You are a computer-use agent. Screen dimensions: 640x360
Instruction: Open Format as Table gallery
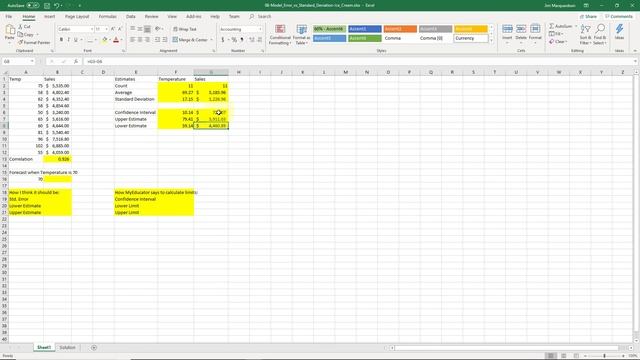tap(302, 35)
